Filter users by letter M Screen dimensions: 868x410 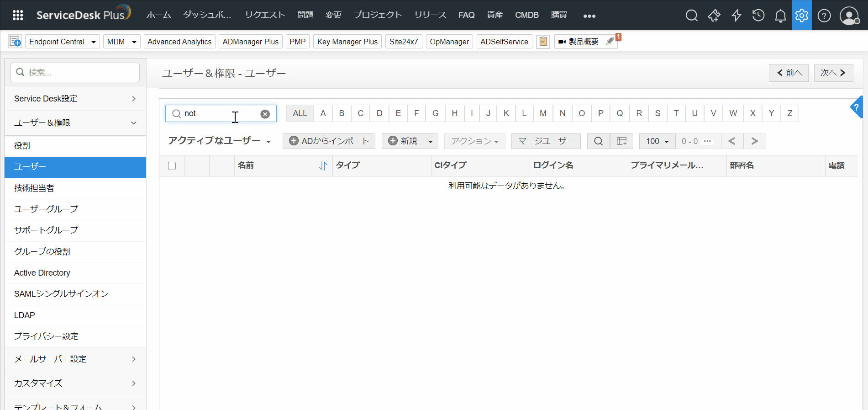(543, 113)
